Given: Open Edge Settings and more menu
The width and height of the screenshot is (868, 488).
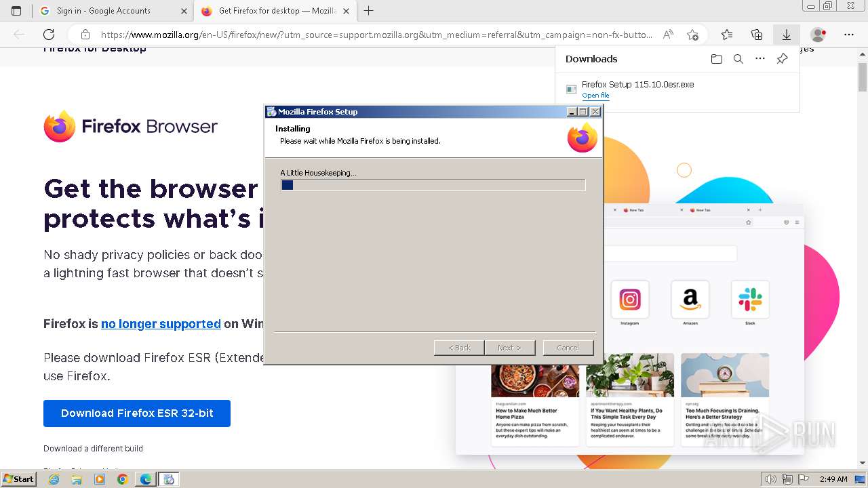Looking at the screenshot, I should [x=849, y=35].
